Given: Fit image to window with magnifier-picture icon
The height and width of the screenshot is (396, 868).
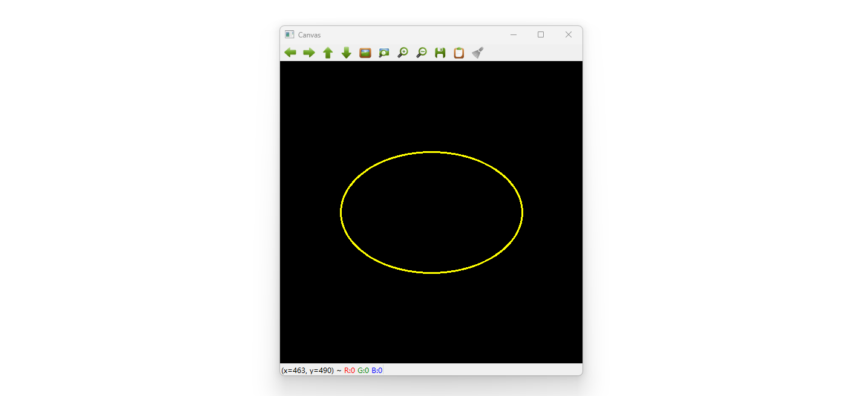Looking at the screenshot, I should 384,53.
